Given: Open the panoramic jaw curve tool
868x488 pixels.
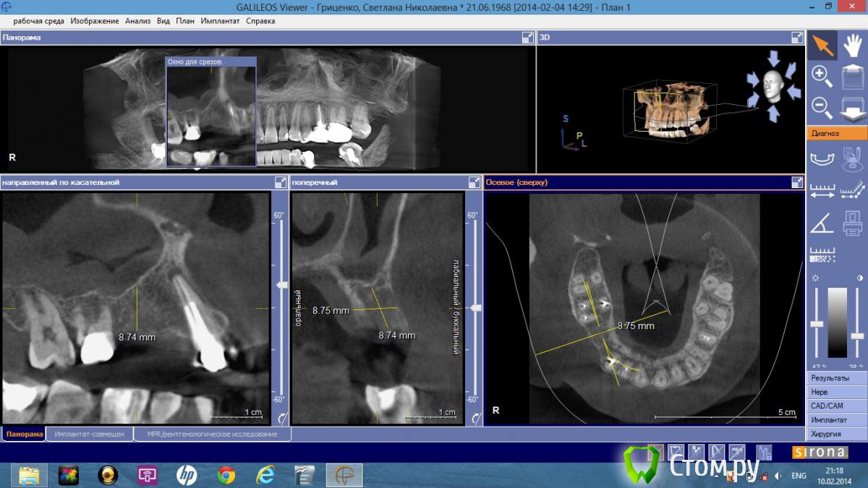Looking at the screenshot, I should pos(822,158).
